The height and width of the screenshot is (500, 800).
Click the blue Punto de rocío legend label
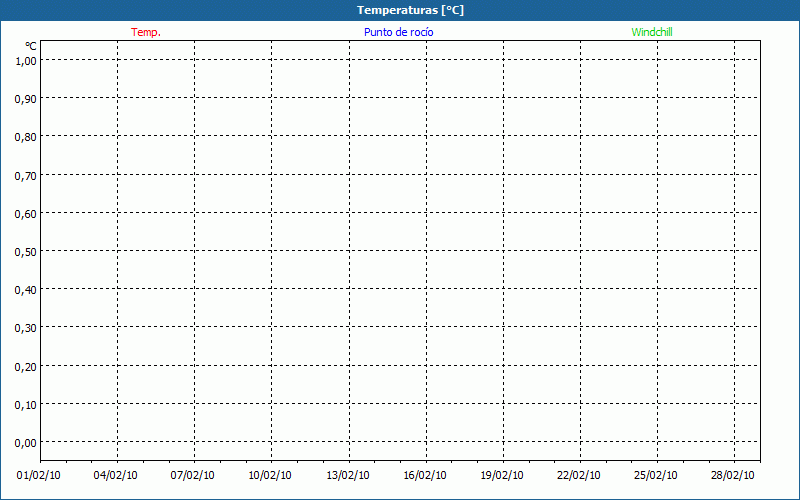click(x=398, y=32)
